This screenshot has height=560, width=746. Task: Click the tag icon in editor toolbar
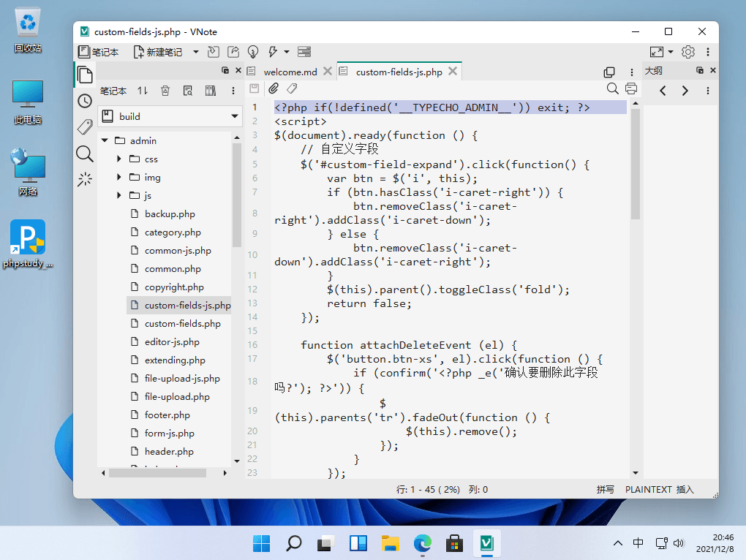pos(292,88)
